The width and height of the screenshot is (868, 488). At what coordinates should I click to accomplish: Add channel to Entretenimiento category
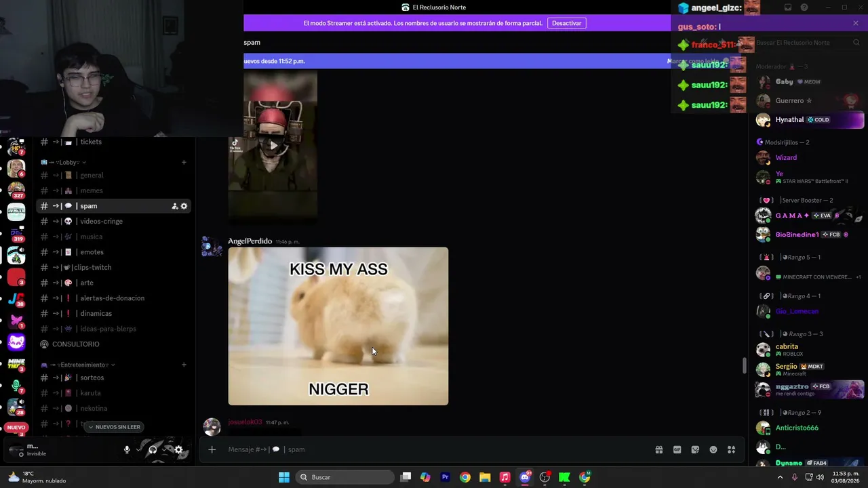(x=184, y=365)
